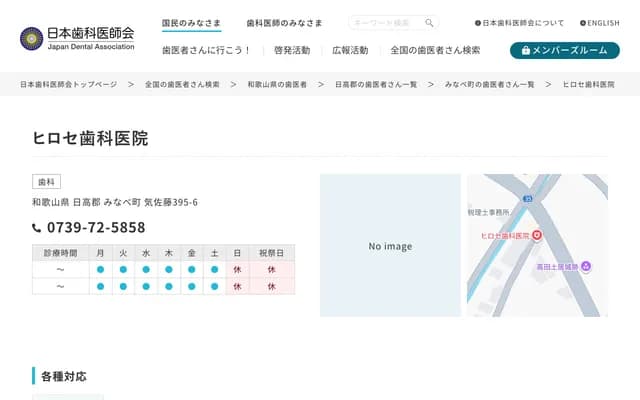Click the route 23 road badge on map
Image resolution: width=640 pixels, height=400 pixels.
coord(528,200)
